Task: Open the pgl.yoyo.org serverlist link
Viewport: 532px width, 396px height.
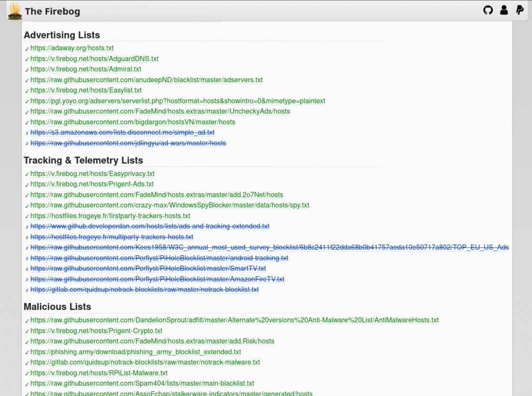Action: [x=178, y=101]
